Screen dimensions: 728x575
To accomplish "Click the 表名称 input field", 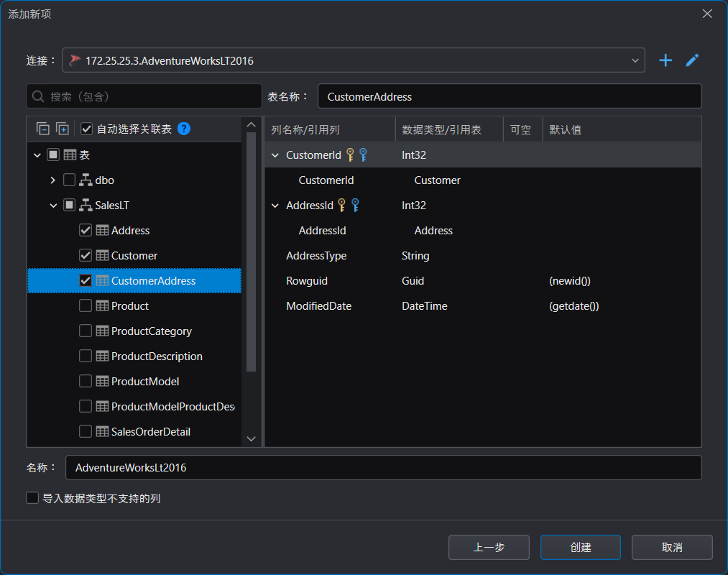I will [x=510, y=96].
